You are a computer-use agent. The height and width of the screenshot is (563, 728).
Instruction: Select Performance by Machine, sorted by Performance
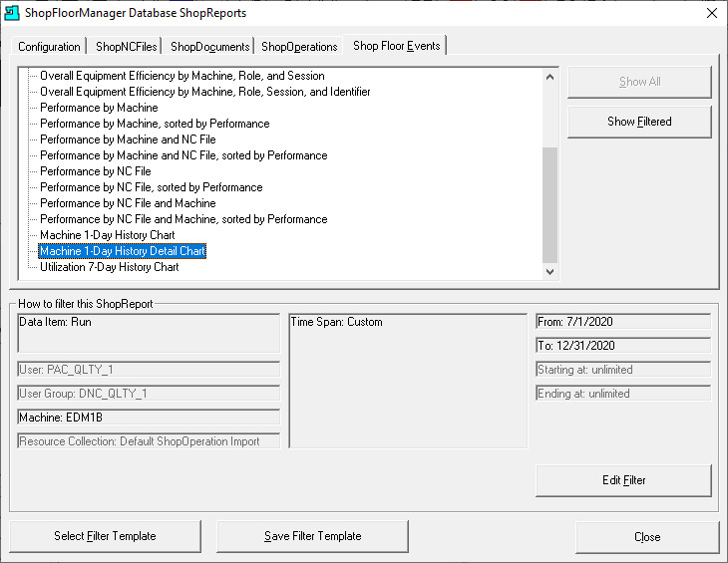(155, 124)
